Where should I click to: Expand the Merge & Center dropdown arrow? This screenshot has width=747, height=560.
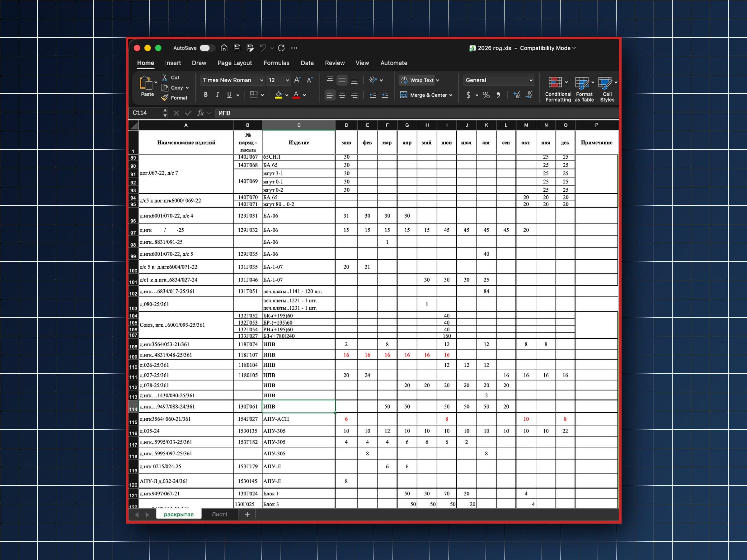pos(450,95)
